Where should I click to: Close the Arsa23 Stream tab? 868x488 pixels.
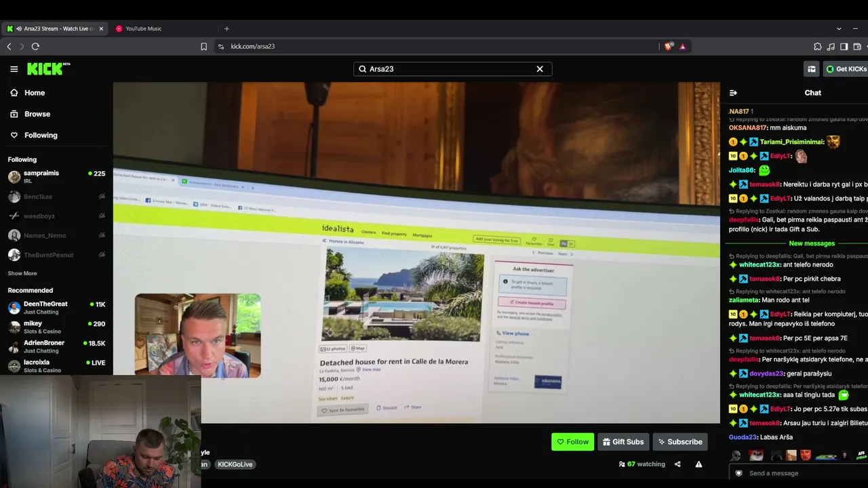101,28
